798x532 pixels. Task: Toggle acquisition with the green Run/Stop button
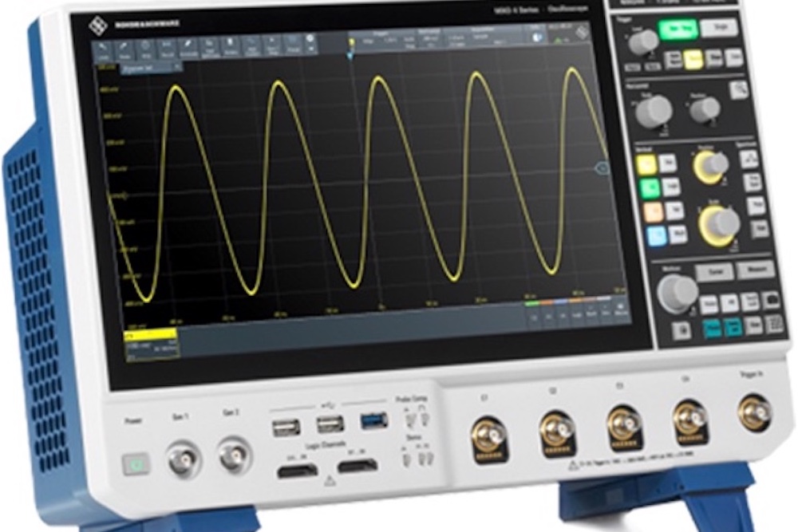[x=678, y=29]
